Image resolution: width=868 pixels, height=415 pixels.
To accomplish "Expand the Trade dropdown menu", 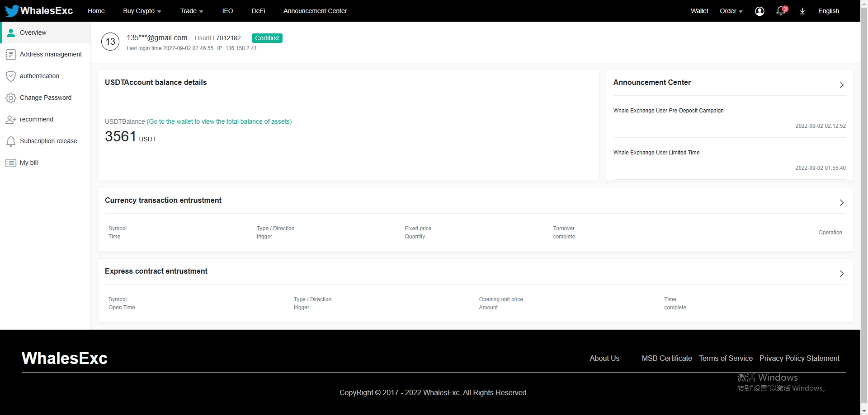I will 192,11.
